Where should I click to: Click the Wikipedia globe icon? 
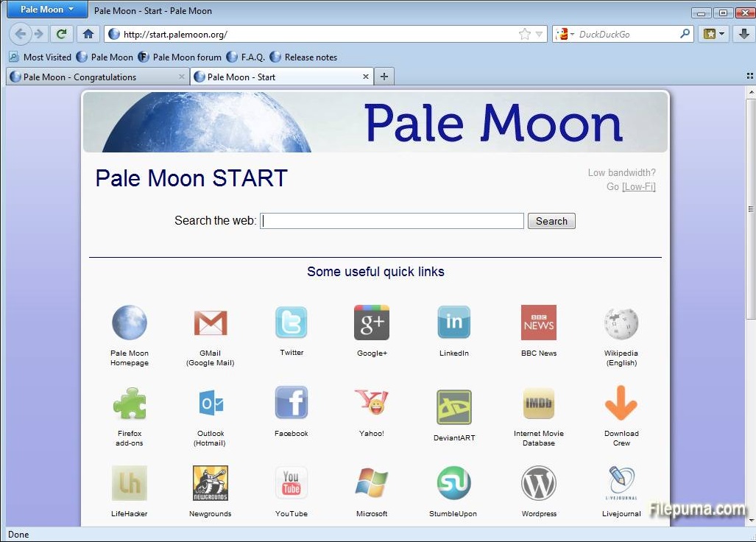(621, 323)
